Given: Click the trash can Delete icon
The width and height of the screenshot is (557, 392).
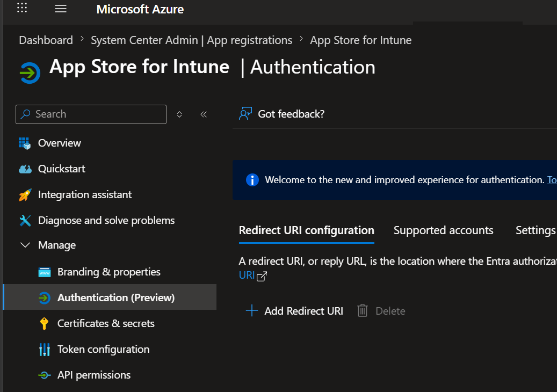Looking at the screenshot, I should [x=363, y=311].
